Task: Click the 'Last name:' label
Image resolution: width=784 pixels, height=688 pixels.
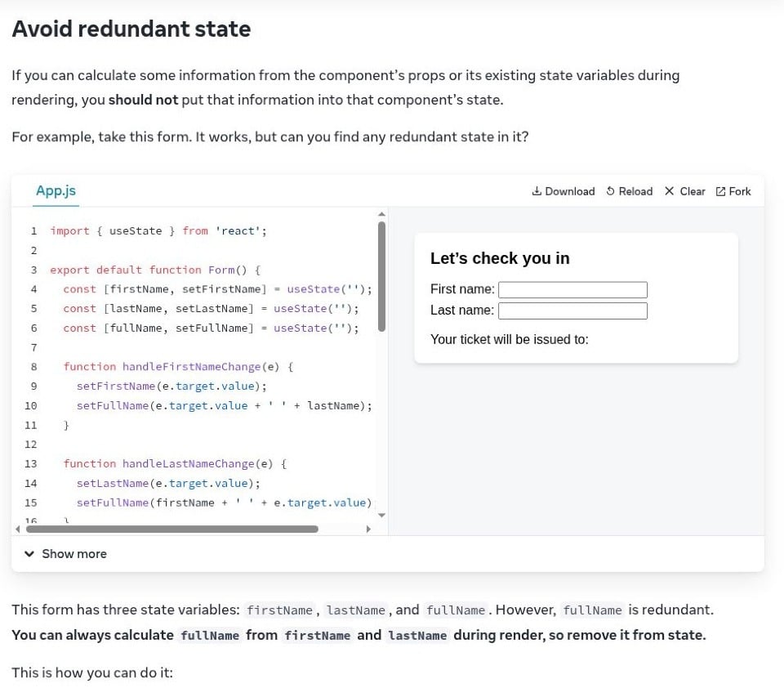Action: [462, 310]
